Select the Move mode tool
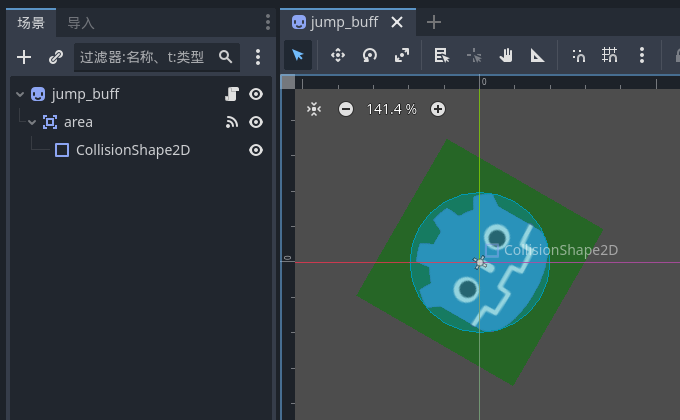The image size is (680, 420). click(x=338, y=56)
